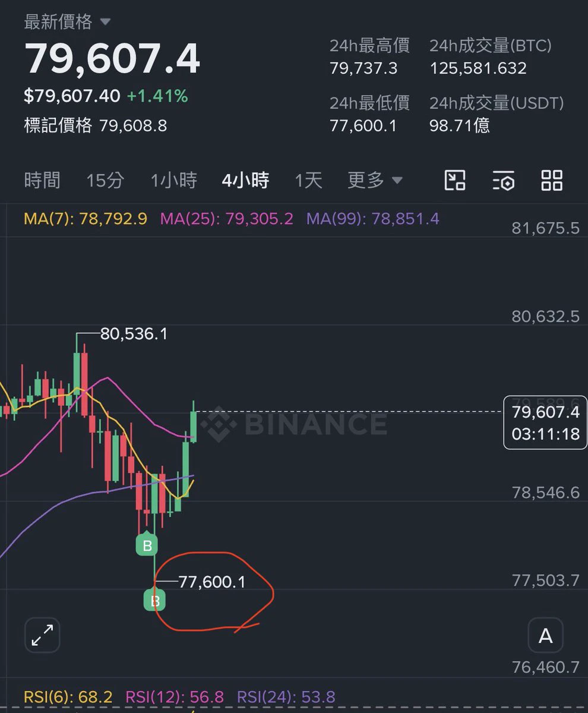Expand the 最新價格 dropdown arrow
Viewport: 588px width, 713px height.
click(105, 22)
